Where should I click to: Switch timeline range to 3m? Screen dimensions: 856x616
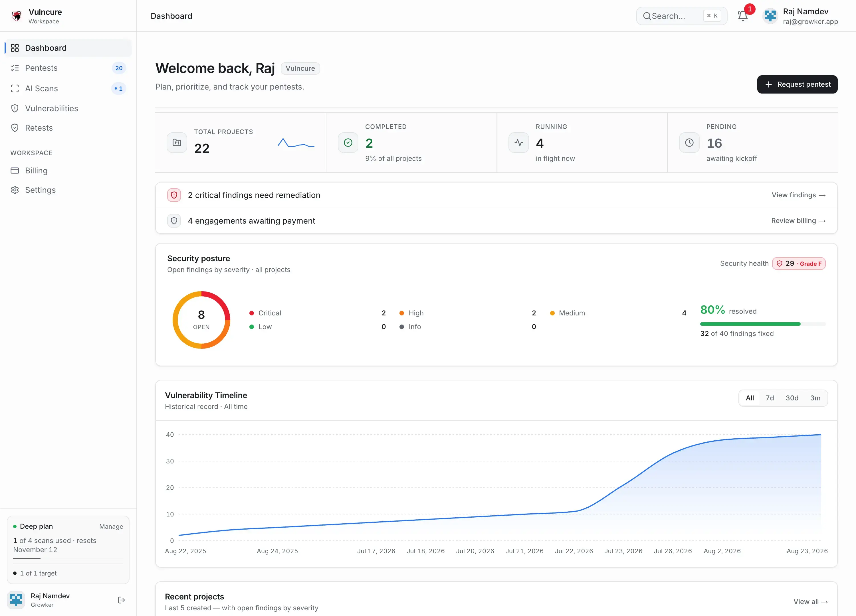[x=815, y=398]
